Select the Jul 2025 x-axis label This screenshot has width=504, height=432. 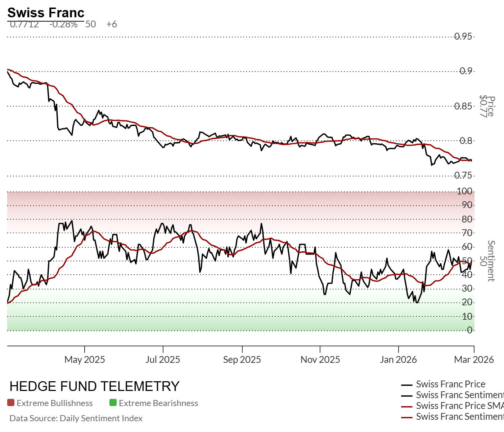(x=163, y=359)
